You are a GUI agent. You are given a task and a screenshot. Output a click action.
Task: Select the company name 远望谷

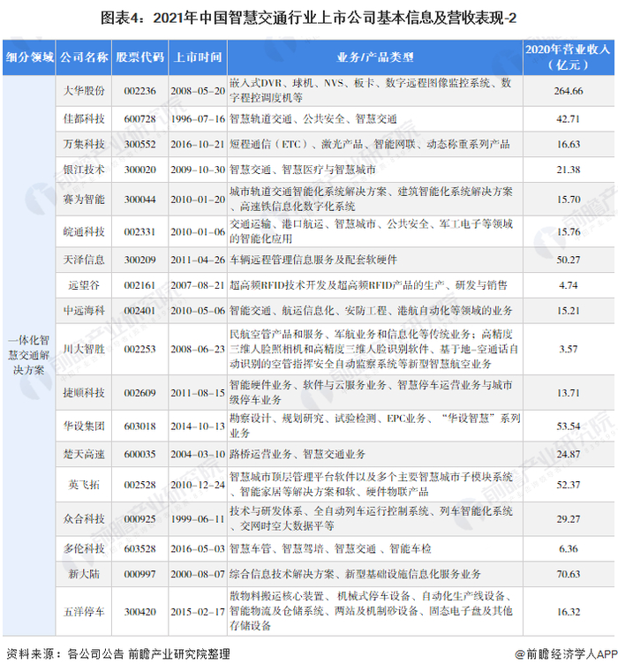coord(84,285)
